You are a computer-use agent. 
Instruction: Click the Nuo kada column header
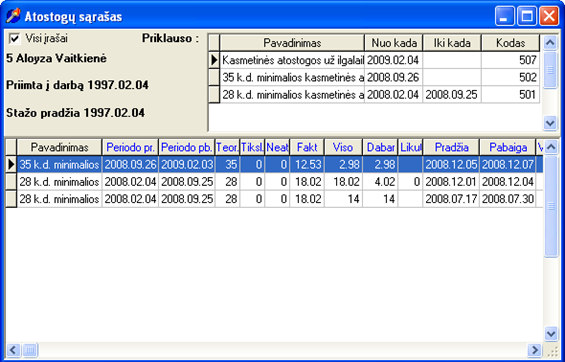point(394,43)
